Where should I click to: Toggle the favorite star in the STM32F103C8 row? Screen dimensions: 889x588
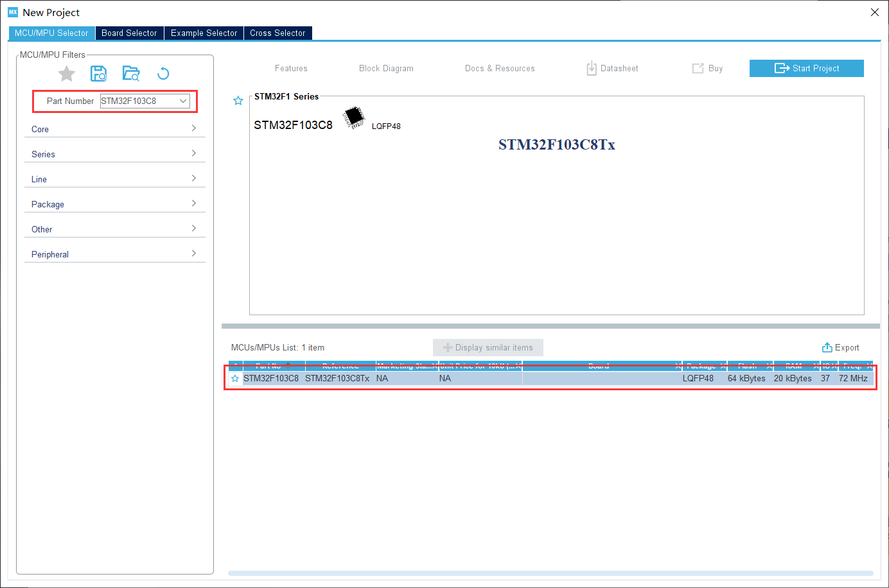point(235,379)
